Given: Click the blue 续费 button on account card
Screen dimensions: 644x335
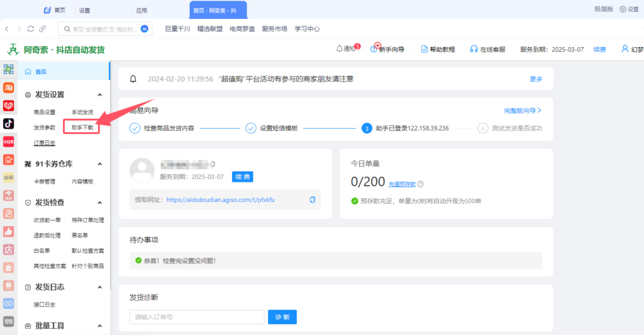Looking at the screenshot, I should (243, 177).
